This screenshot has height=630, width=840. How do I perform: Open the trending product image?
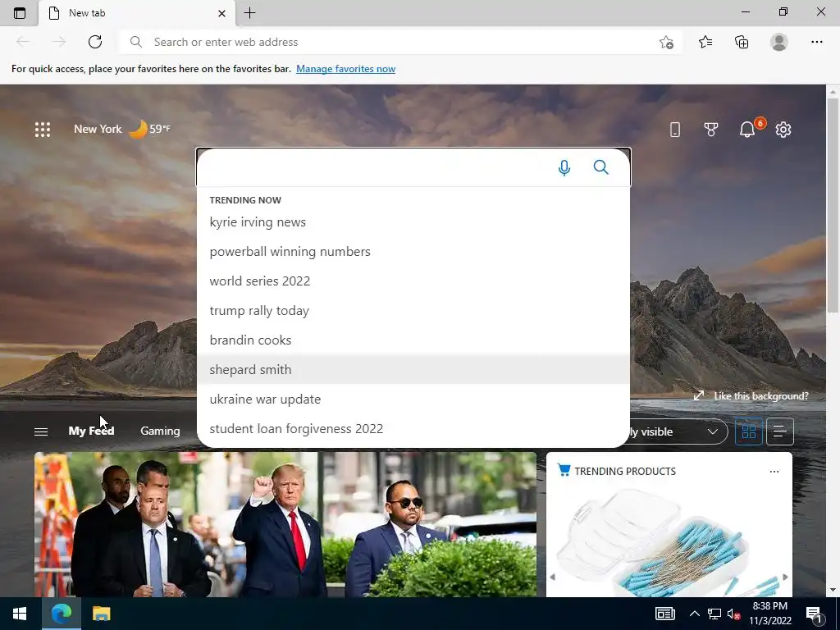click(x=669, y=541)
